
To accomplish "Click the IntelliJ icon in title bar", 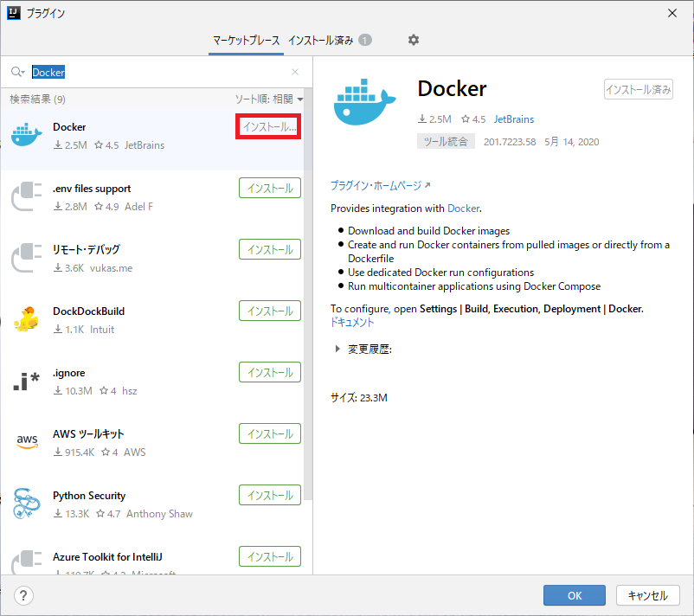I will pos(14,13).
